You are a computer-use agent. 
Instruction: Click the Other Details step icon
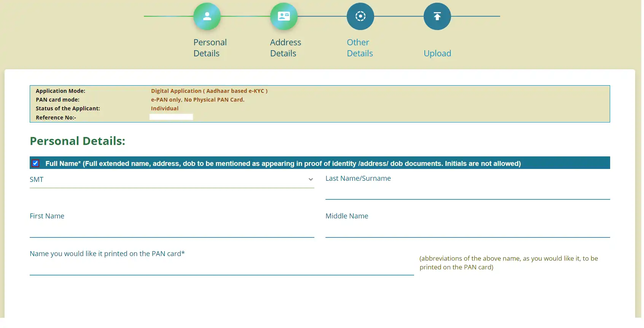360,16
